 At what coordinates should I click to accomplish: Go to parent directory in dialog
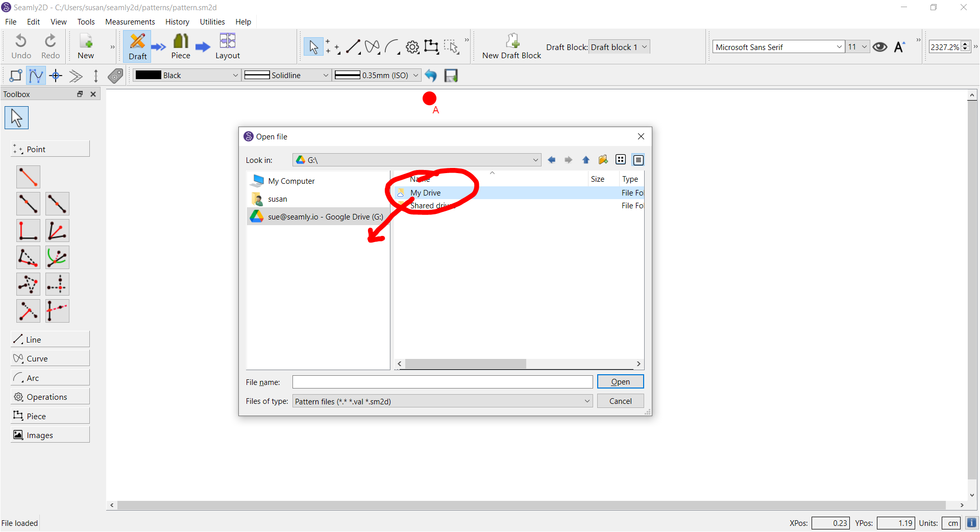tap(586, 160)
